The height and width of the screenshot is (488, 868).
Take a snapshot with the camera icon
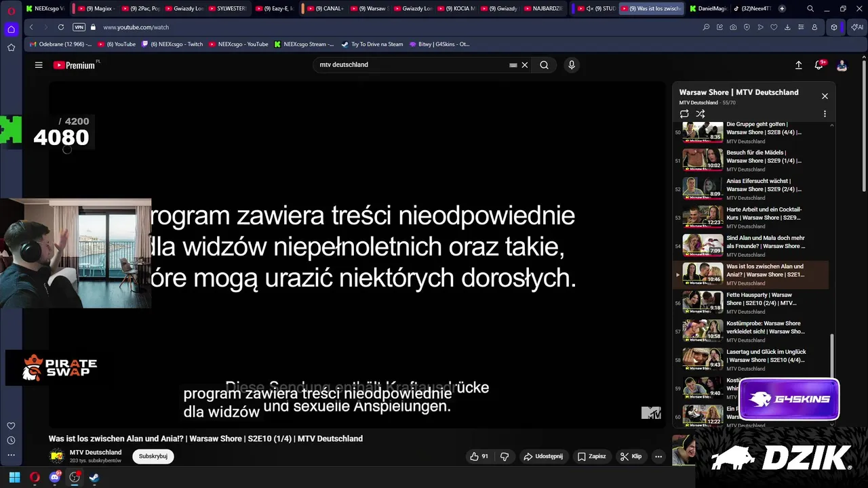pos(733,27)
